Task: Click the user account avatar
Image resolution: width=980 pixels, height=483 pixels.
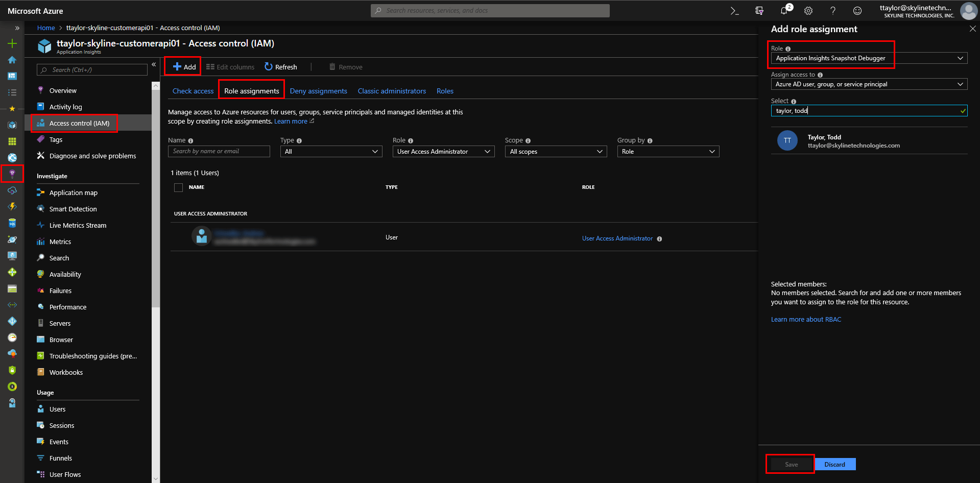Action: (x=968, y=11)
